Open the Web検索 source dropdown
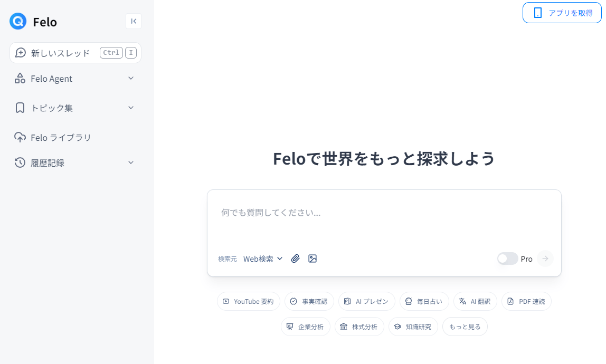 [x=263, y=258]
